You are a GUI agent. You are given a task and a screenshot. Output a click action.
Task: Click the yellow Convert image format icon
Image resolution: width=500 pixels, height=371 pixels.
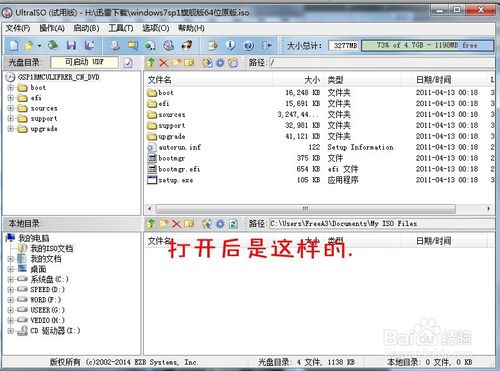click(x=133, y=45)
